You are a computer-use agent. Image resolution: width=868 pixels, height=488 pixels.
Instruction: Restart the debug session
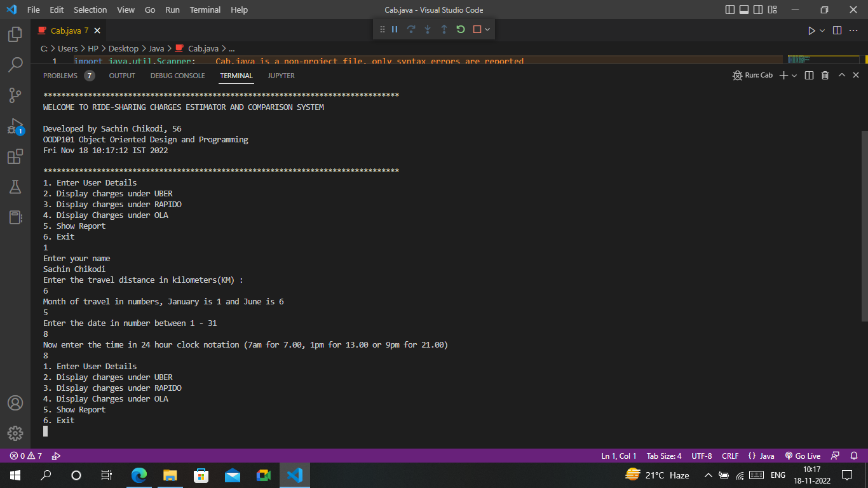pos(461,29)
